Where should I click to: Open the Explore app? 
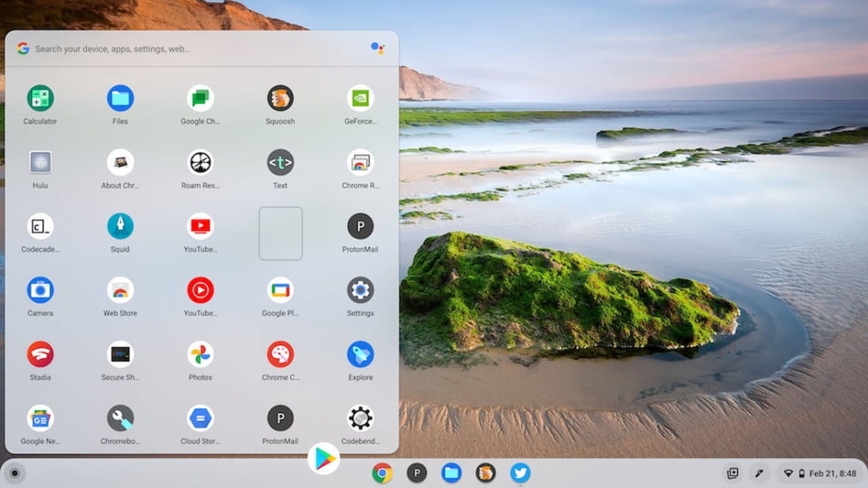(x=359, y=354)
